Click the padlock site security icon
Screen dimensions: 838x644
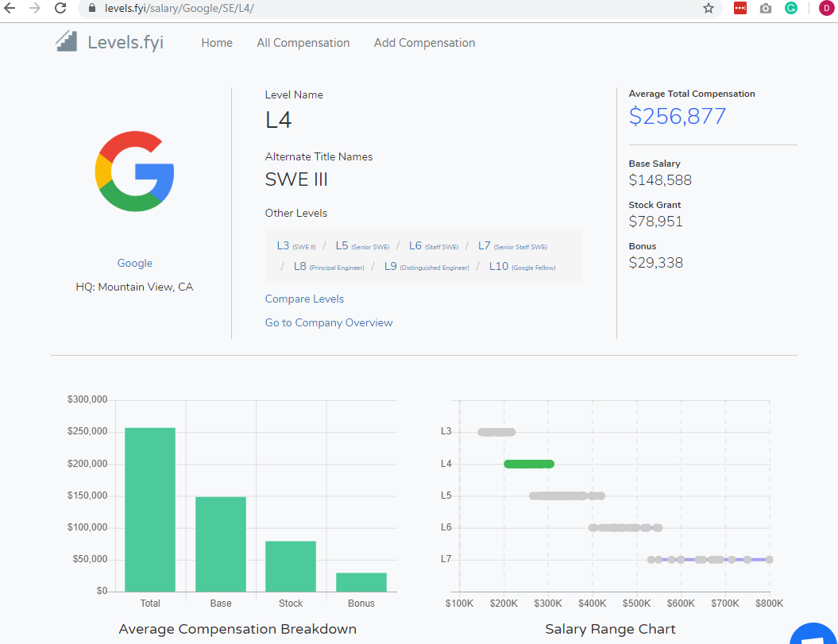click(92, 8)
